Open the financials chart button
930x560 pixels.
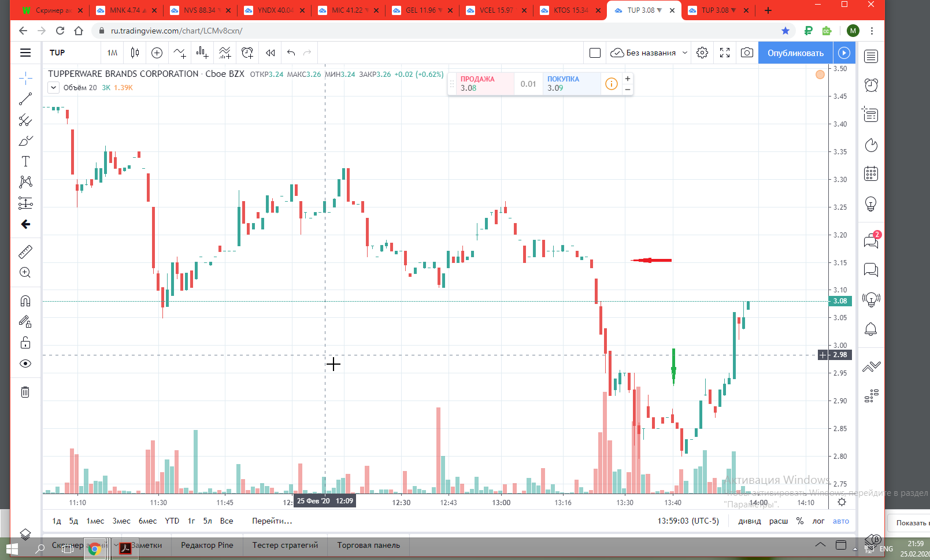pyautogui.click(x=202, y=53)
